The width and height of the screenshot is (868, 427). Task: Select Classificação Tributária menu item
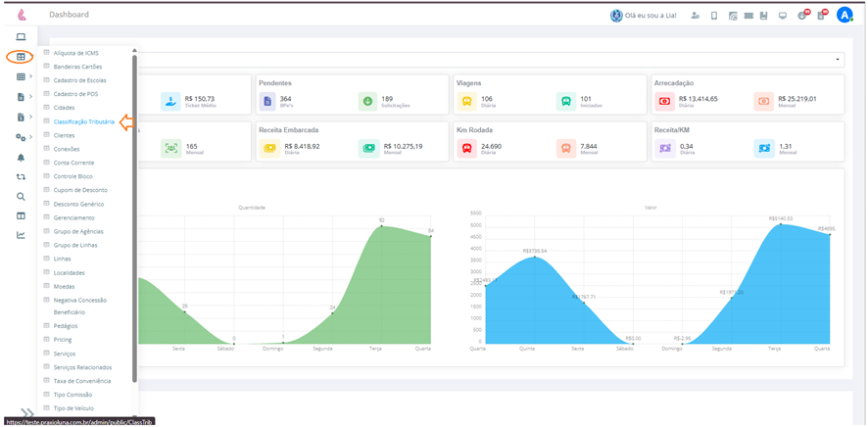point(83,121)
